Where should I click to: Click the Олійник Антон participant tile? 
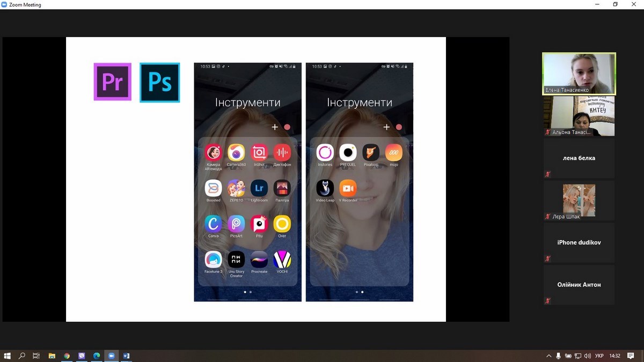tap(579, 285)
